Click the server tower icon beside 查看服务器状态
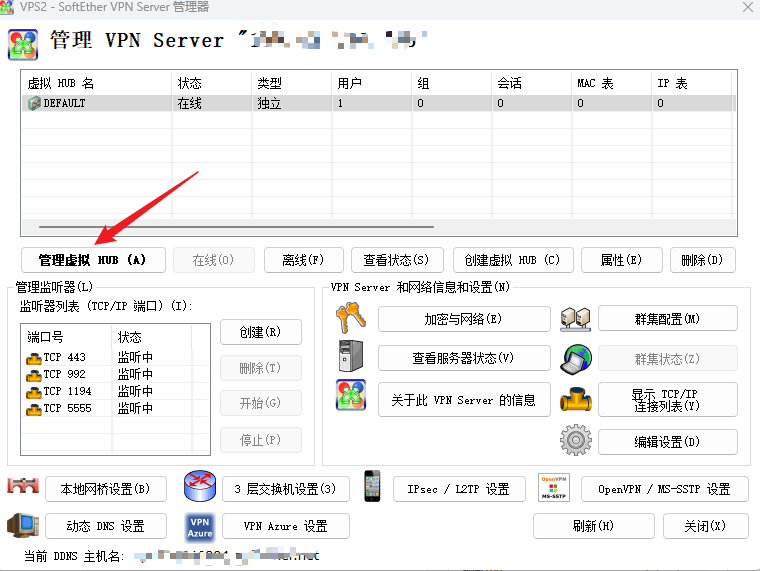 click(x=350, y=357)
